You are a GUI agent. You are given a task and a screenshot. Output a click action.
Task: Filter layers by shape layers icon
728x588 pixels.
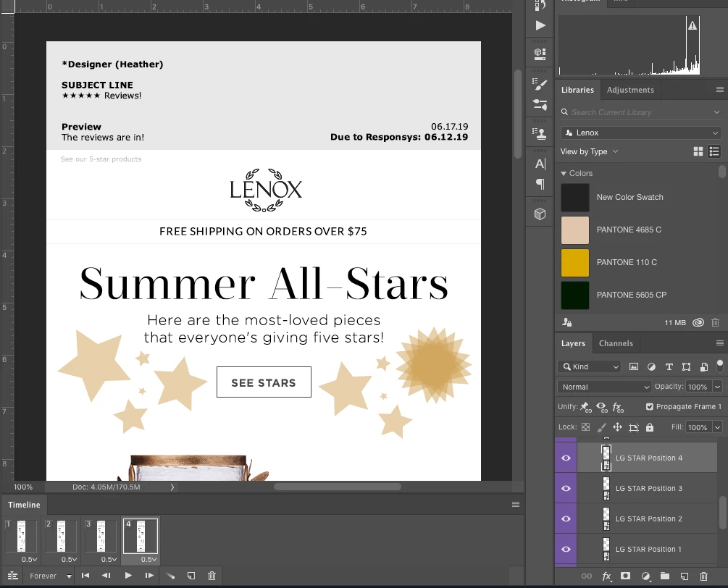pyautogui.click(x=686, y=366)
